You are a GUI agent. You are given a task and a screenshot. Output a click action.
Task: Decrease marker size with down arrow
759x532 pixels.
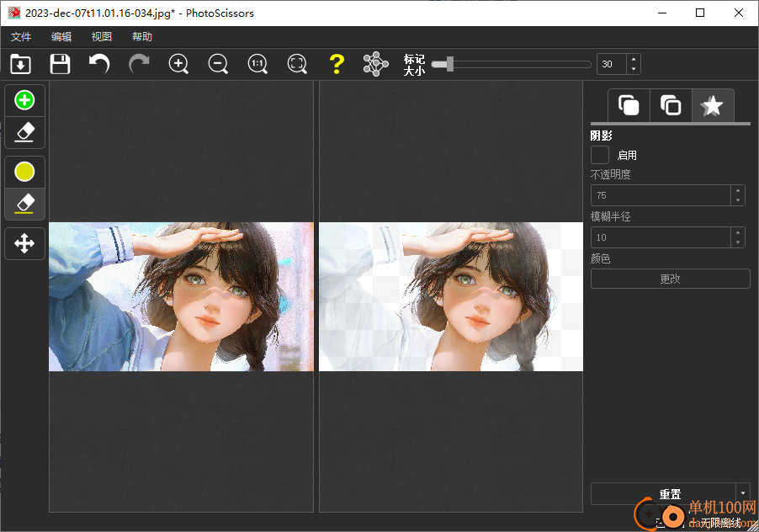(634, 69)
